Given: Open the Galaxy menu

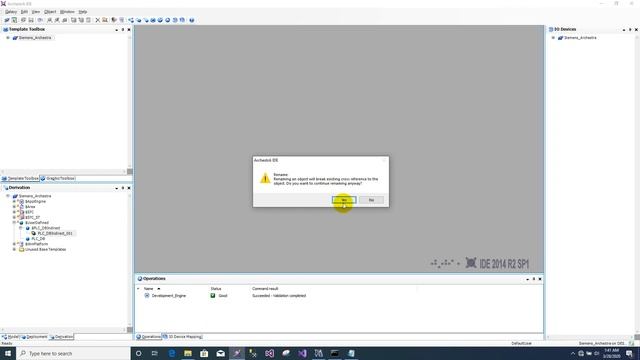Looking at the screenshot, I should pos(11,12).
